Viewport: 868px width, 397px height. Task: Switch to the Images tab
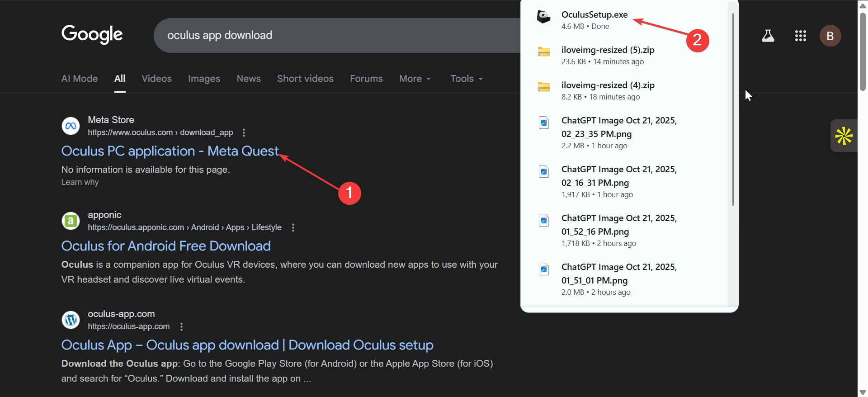pyautogui.click(x=204, y=79)
